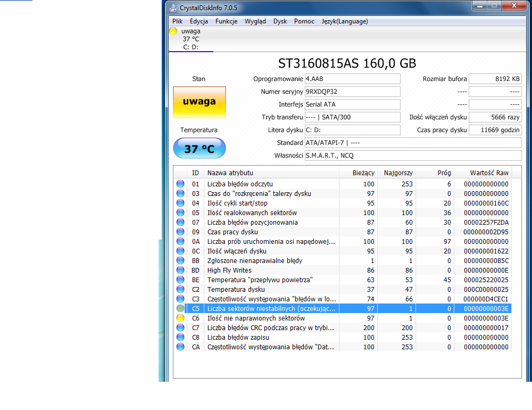Image resolution: width=532 pixels, height=410 pixels.
Task: Click the CrystalDiskInfo title bar app icon
Action: click(173, 7)
